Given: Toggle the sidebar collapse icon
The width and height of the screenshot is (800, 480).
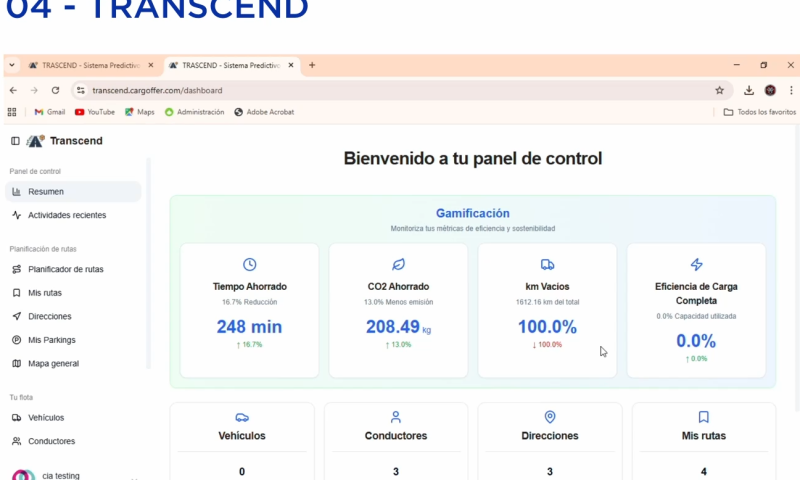Looking at the screenshot, I should [15, 141].
